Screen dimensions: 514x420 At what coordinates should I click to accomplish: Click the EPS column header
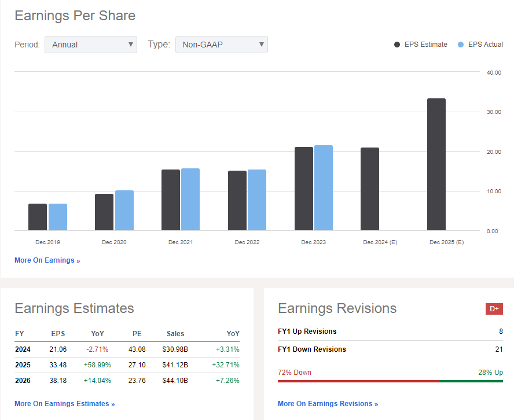tap(58, 333)
